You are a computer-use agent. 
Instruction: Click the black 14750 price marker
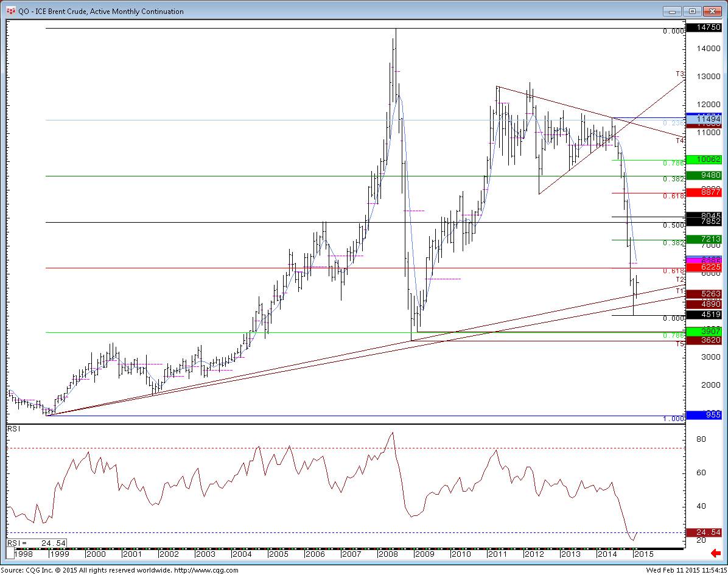[x=704, y=28]
